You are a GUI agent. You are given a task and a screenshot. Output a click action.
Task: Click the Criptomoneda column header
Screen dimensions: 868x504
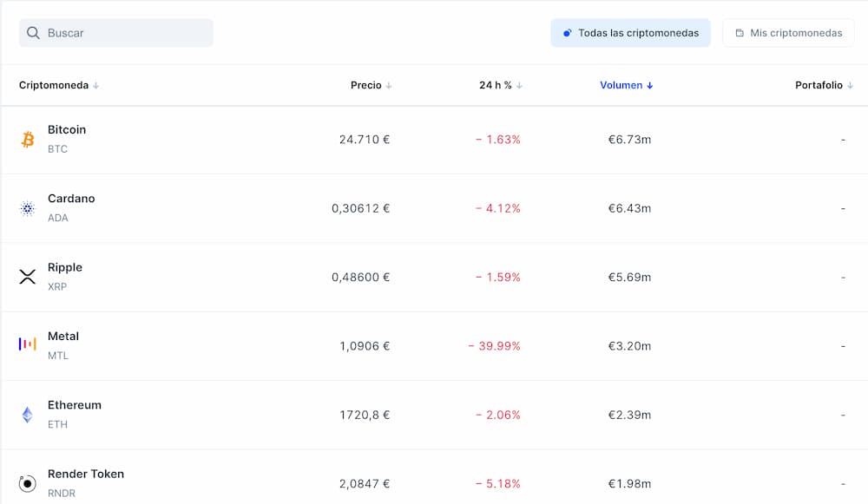(x=54, y=85)
